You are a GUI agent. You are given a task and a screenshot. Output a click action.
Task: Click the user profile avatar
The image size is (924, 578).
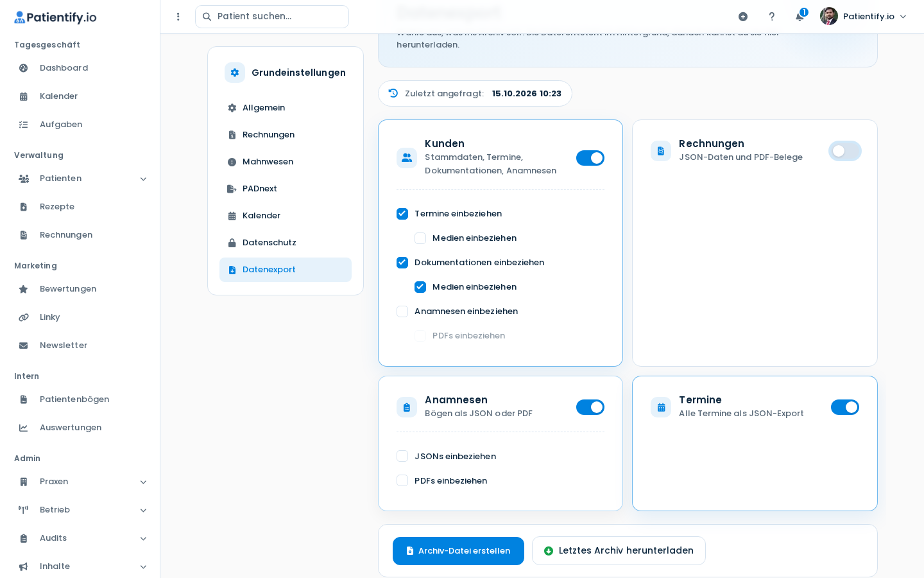click(829, 16)
